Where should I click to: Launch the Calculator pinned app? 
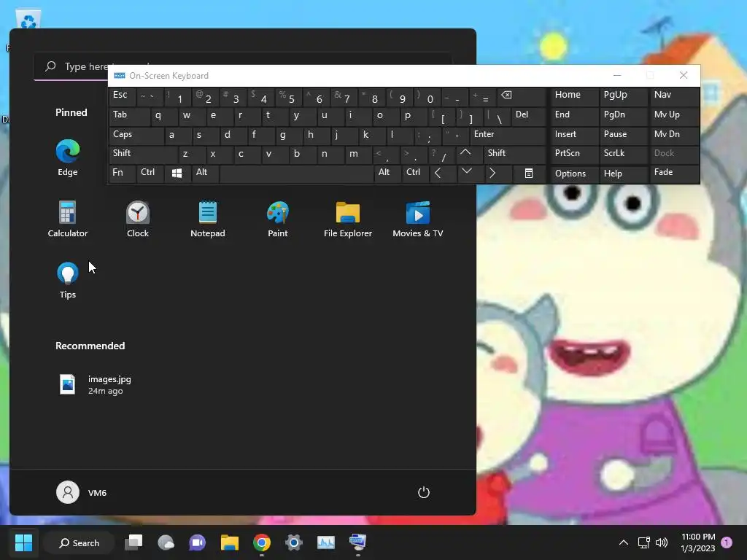pos(68,219)
